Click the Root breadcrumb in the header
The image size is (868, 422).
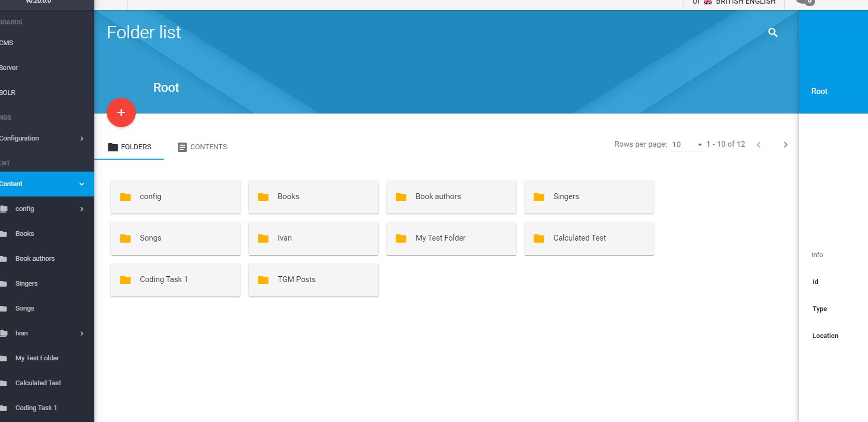pos(166,88)
